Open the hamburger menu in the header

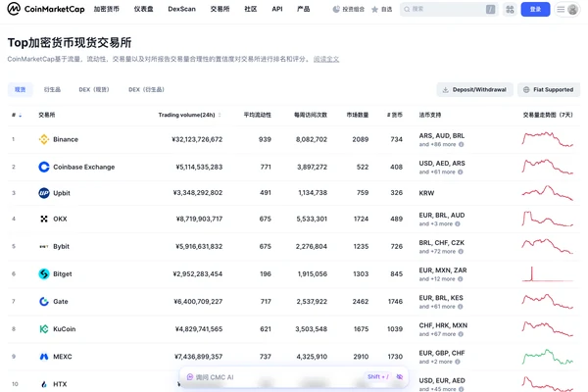561,10
